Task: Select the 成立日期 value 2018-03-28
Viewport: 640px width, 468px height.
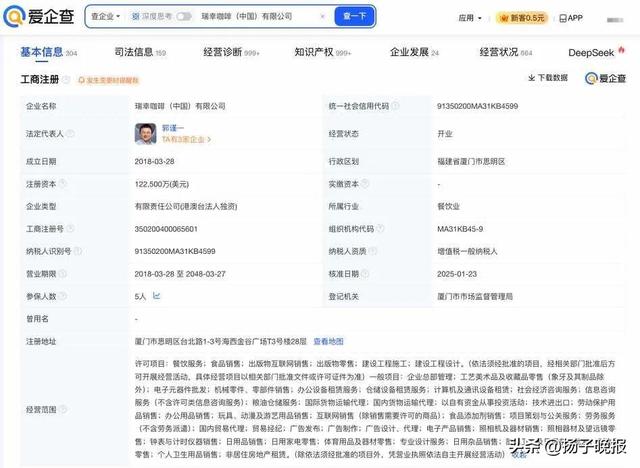Action: pos(154,162)
